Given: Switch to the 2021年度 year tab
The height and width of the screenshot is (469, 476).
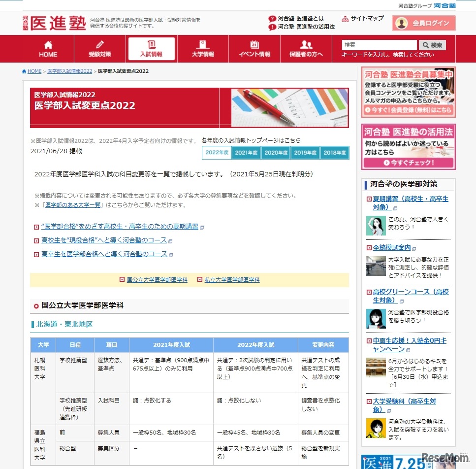Looking at the screenshot, I should point(246,153).
